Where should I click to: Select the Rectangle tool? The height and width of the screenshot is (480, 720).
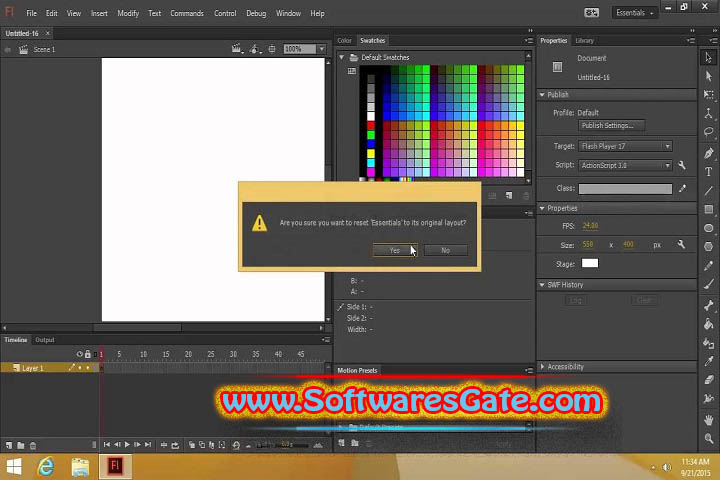click(709, 209)
